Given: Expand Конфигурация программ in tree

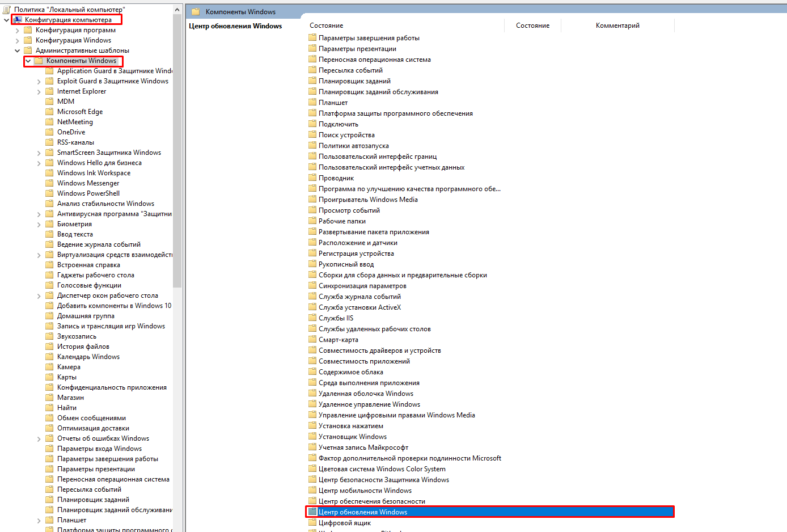Looking at the screenshot, I should pyautogui.click(x=17, y=31).
